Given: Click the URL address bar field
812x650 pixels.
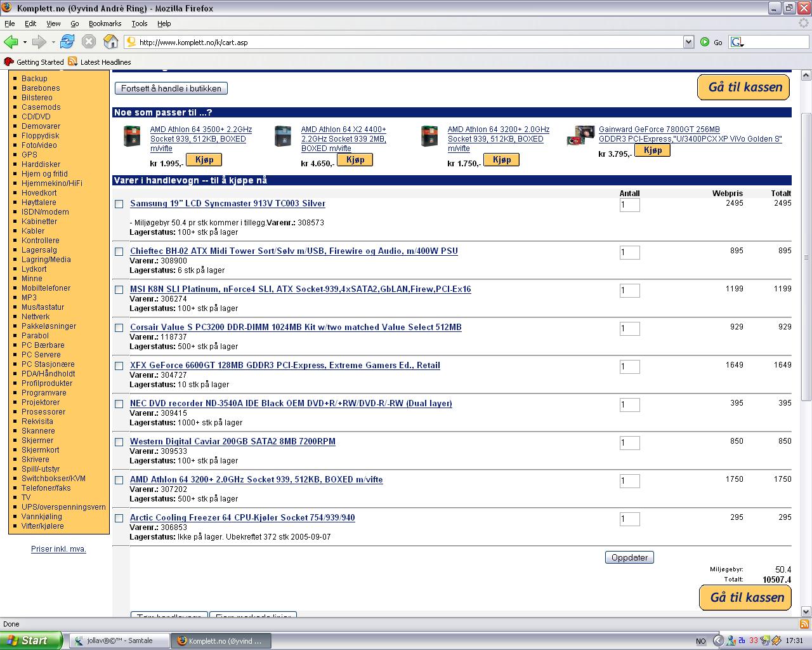Looking at the screenshot, I should (409, 42).
